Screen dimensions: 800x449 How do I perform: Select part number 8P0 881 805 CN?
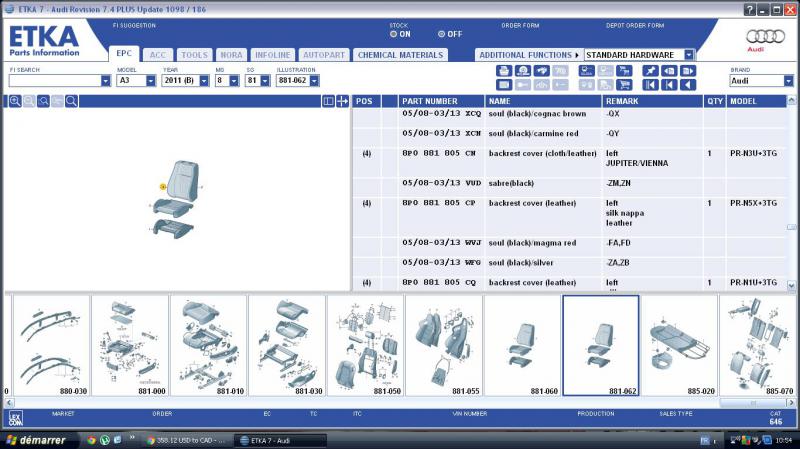pyautogui.click(x=439, y=153)
